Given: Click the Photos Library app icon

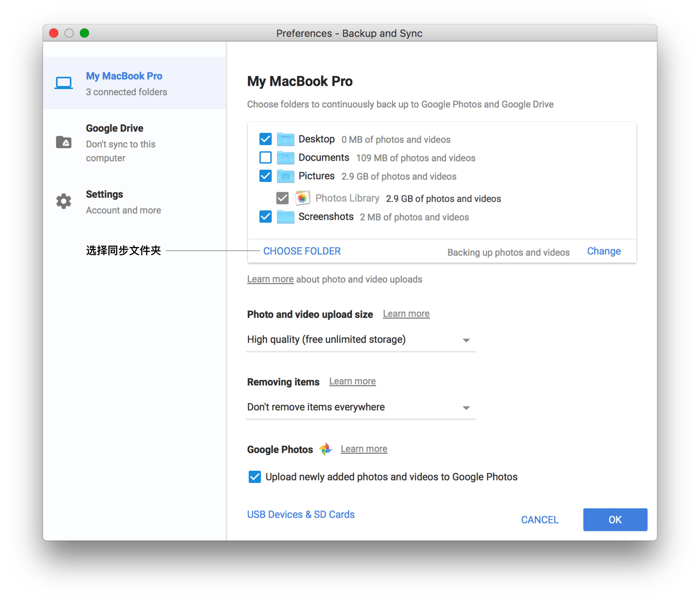Looking at the screenshot, I should (x=302, y=198).
